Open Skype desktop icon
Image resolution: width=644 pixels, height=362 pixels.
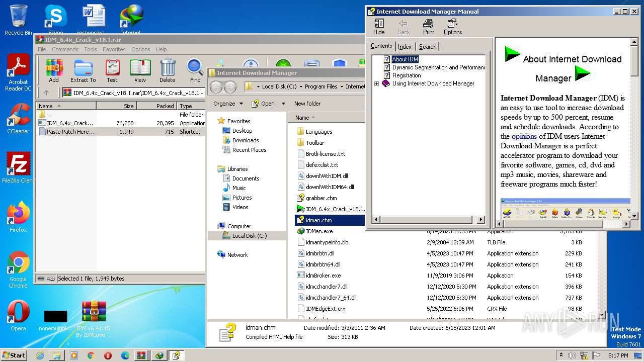pos(56,20)
